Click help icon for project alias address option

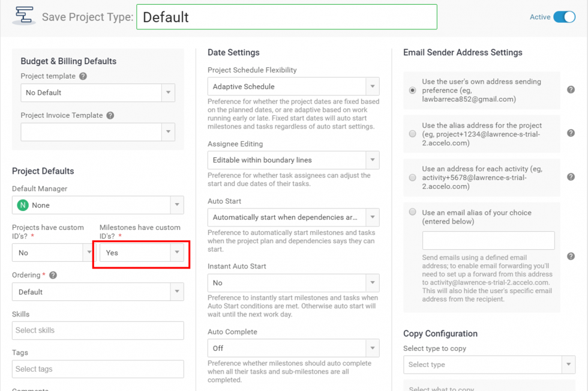coord(571,134)
